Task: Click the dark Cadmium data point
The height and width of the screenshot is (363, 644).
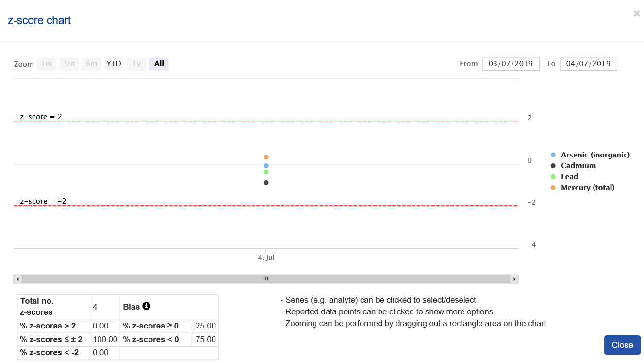Action: [x=266, y=183]
